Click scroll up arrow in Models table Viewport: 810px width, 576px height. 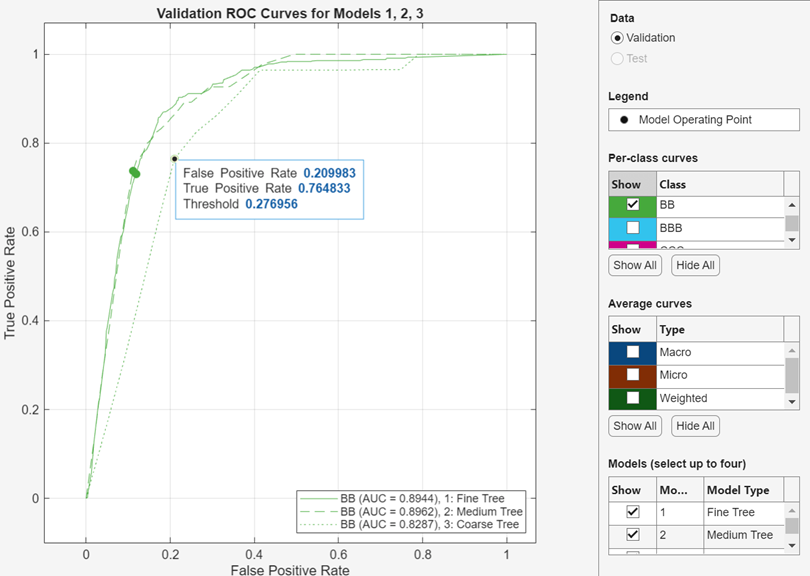pos(792,510)
